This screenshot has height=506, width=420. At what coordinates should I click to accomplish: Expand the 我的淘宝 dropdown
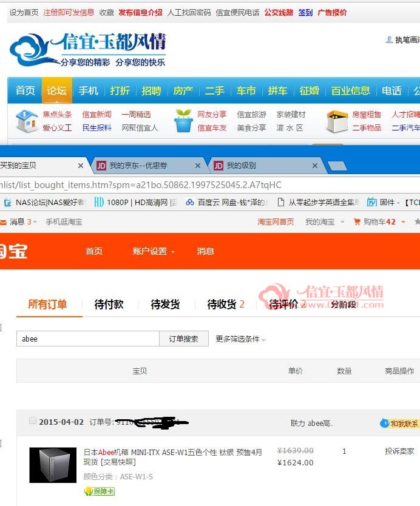point(325,221)
